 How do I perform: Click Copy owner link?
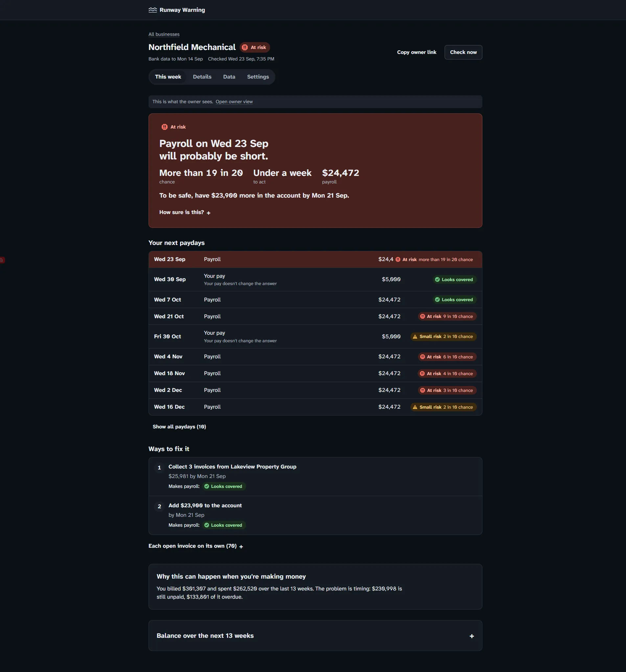click(417, 52)
